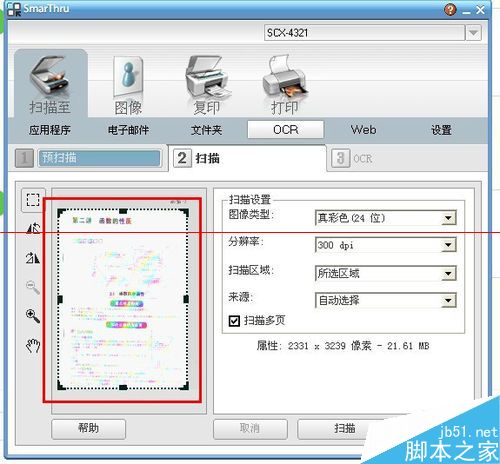Open the 设置 settings tab

click(441, 130)
